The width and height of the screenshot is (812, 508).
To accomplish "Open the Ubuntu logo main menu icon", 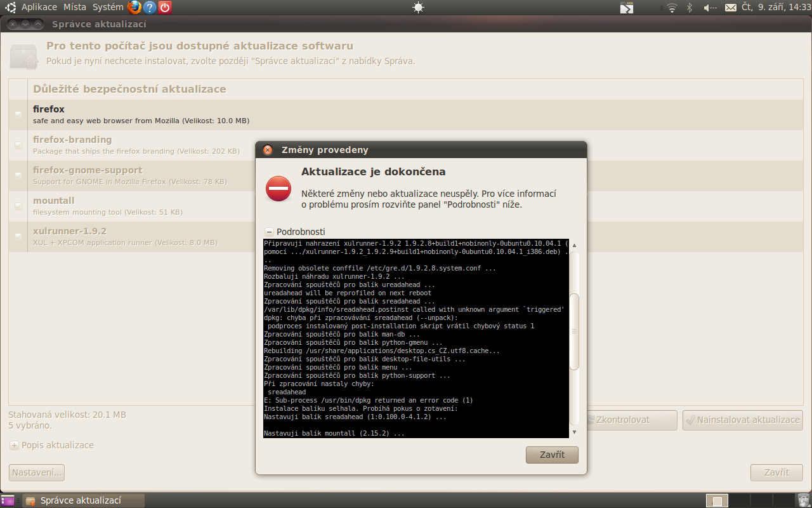I will (x=11, y=8).
